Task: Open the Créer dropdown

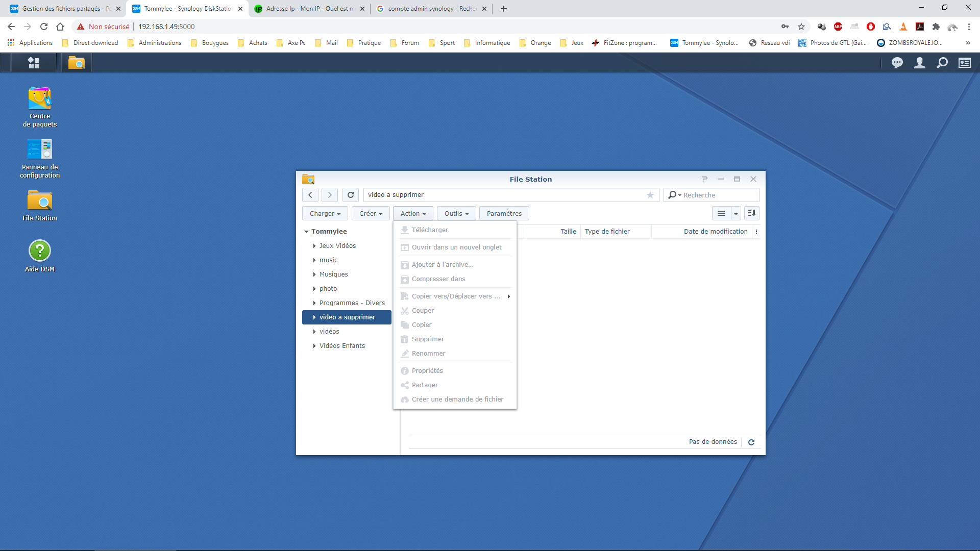Action: tap(371, 213)
